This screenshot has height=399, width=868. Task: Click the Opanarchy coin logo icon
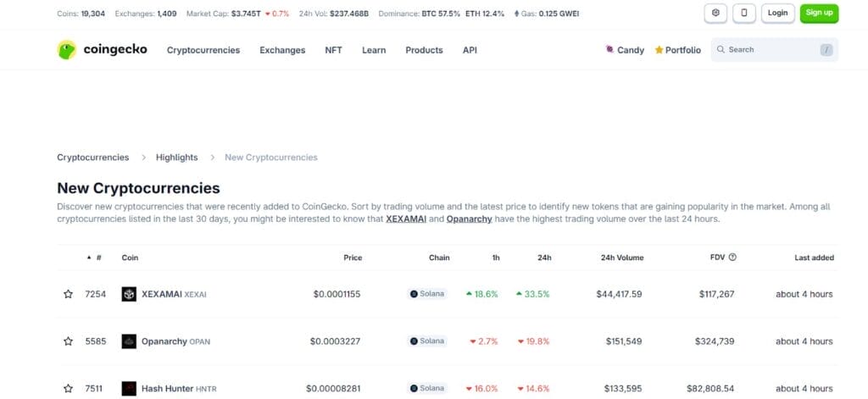coord(129,341)
